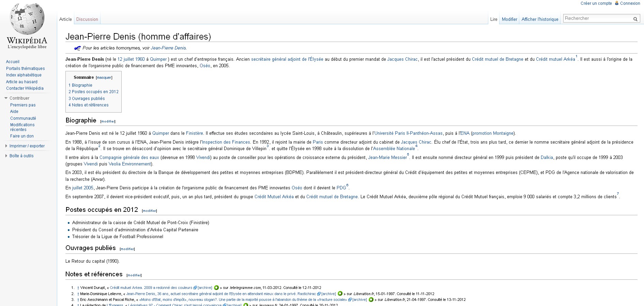Open Veolia Environnement link
This screenshot has height=306, width=644.
[x=130, y=164]
